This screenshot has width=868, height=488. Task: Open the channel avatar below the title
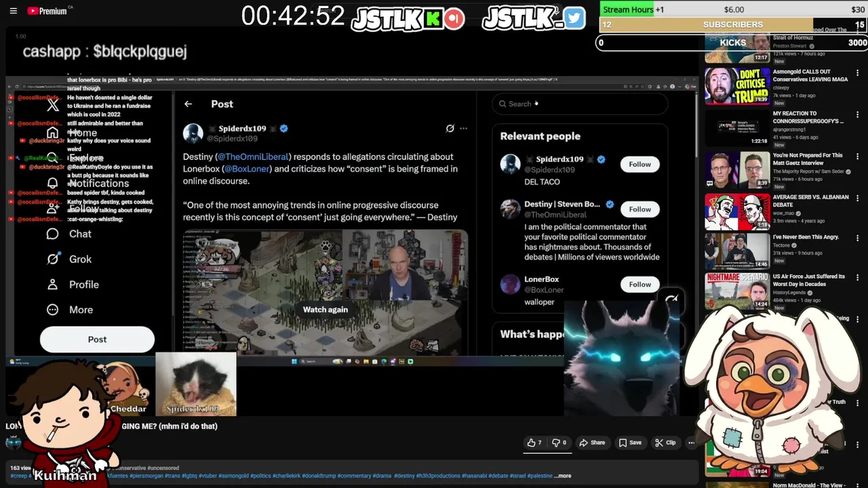(12, 443)
